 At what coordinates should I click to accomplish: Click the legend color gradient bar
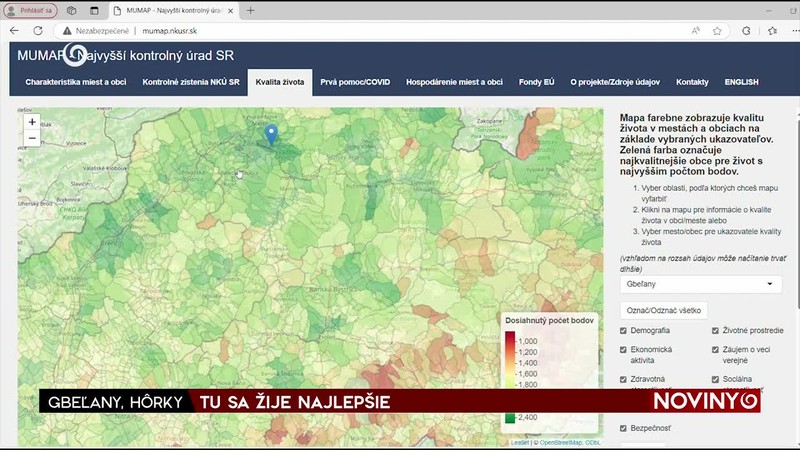510,378
